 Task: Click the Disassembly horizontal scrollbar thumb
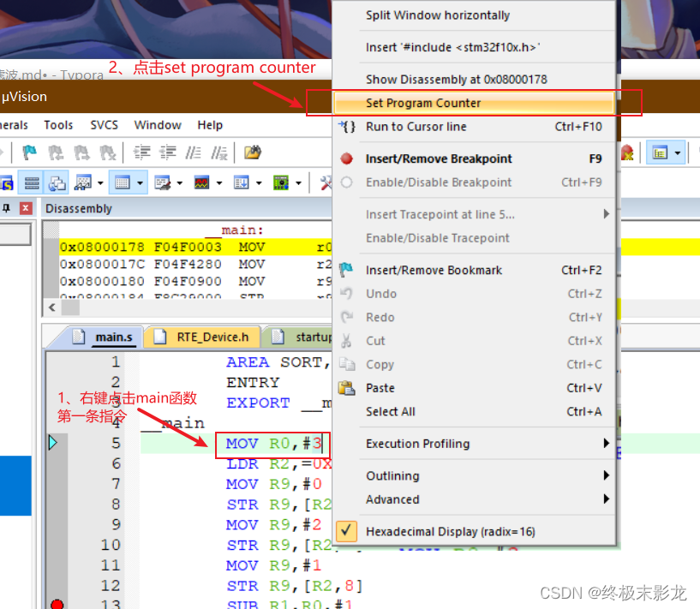[x=70, y=307]
